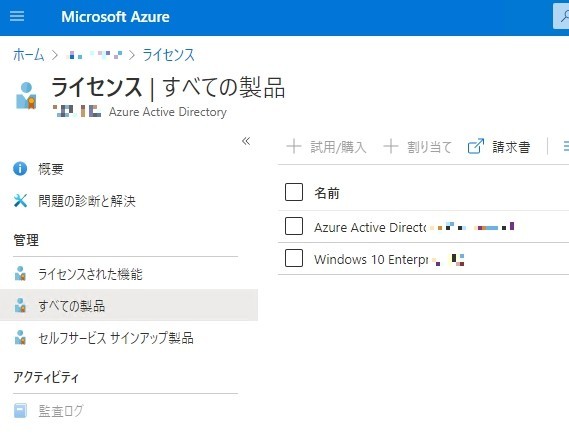Screen dimensions: 569x437
Task: Open 監査ログ in the sidebar
Action: click(61, 411)
